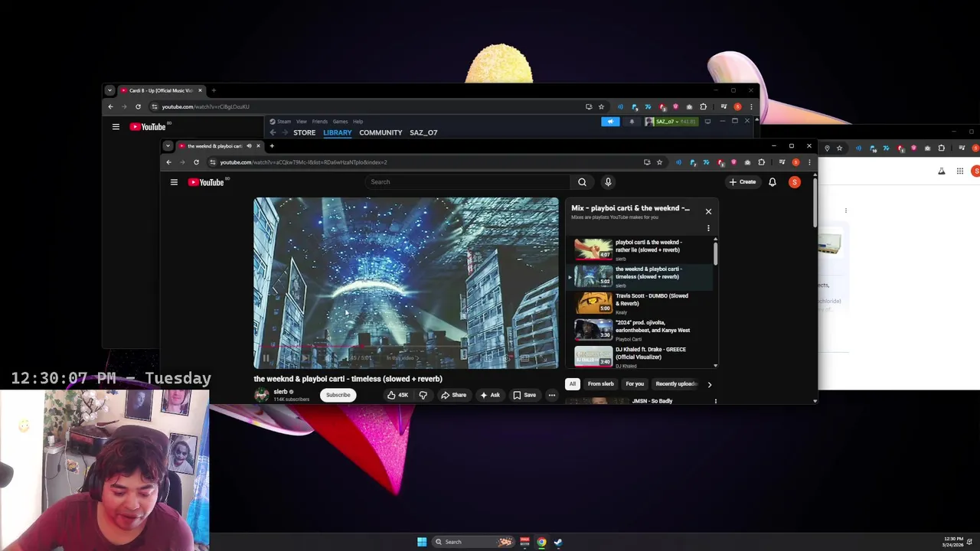Click Steam announcements megaphone button
The height and width of the screenshot is (551, 980).
click(x=610, y=122)
